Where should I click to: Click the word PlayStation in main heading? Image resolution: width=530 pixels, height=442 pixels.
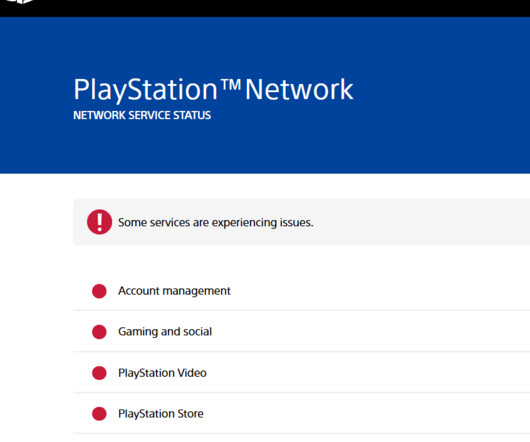(x=145, y=90)
